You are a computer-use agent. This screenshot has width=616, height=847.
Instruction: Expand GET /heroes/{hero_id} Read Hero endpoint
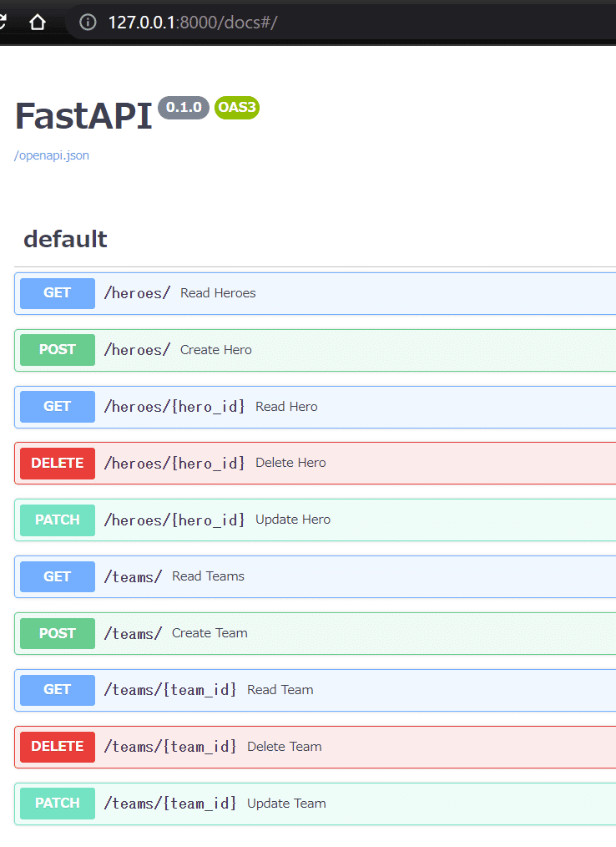[x=316, y=407]
